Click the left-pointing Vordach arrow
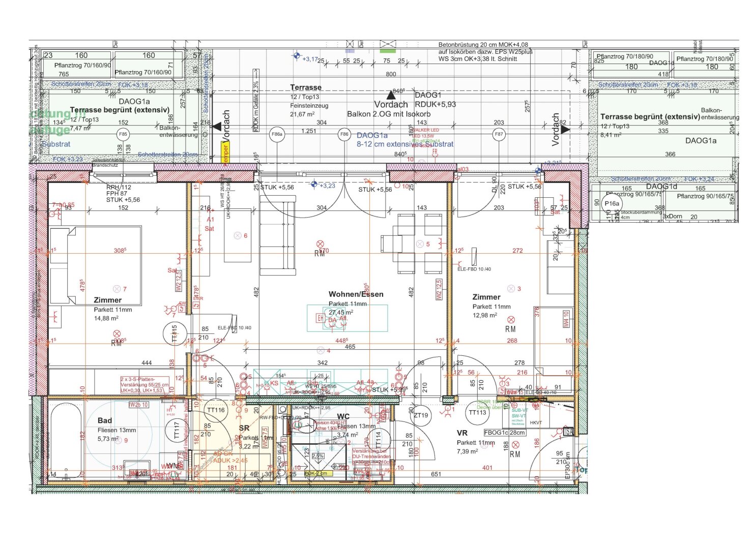This screenshot has height=549, width=756. point(217,126)
